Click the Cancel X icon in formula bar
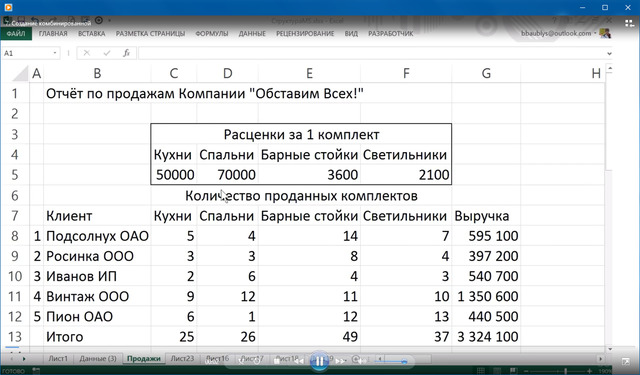 (87, 53)
